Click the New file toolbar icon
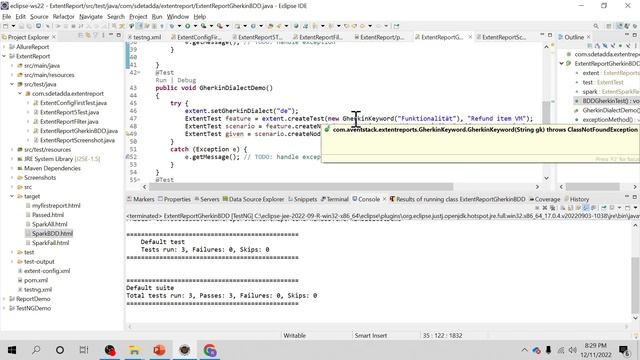640x360 pixels. coord(6,26)
